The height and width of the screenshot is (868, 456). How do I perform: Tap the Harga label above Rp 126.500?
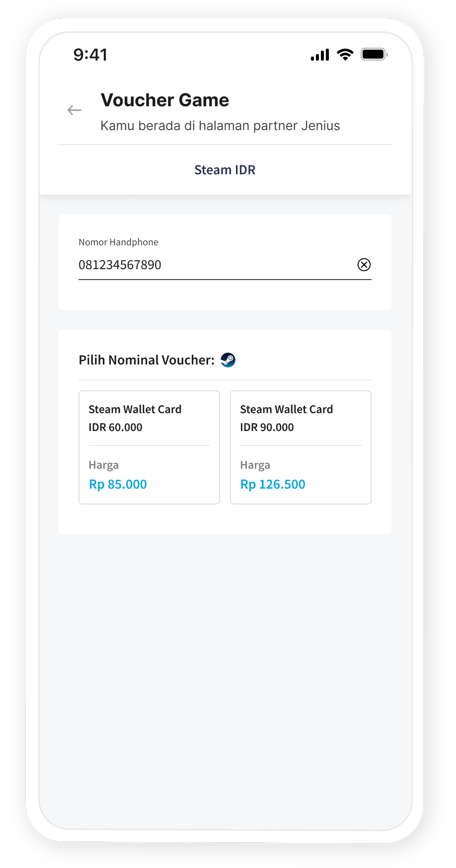click(x=255, y=465)
